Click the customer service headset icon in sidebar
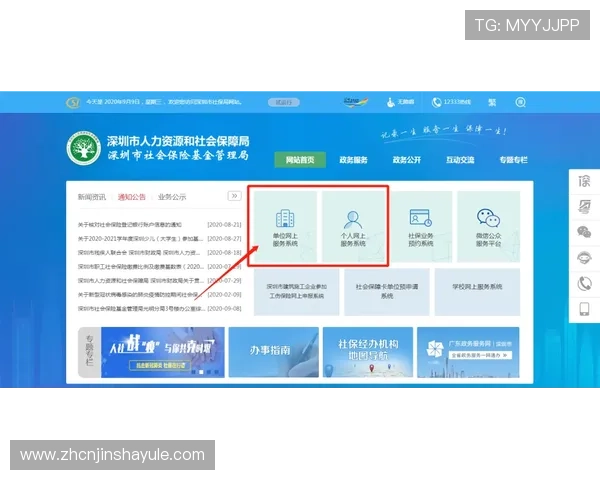The width and height of the screenshot is (600, 480). [584, 258]
